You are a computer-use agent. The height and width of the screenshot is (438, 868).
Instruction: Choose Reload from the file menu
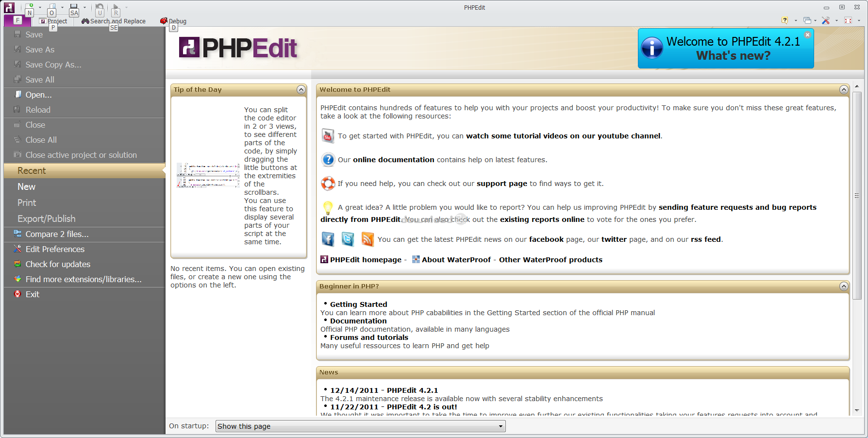point(84,110)
